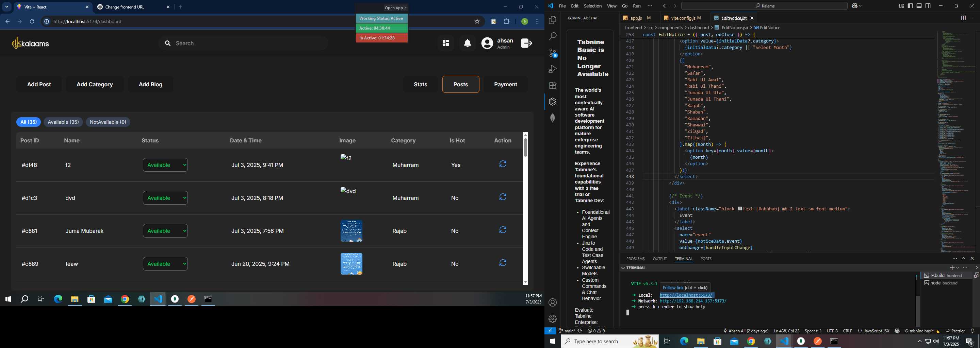Open the Selection menu in VS Code

click(x=593, y=6)
